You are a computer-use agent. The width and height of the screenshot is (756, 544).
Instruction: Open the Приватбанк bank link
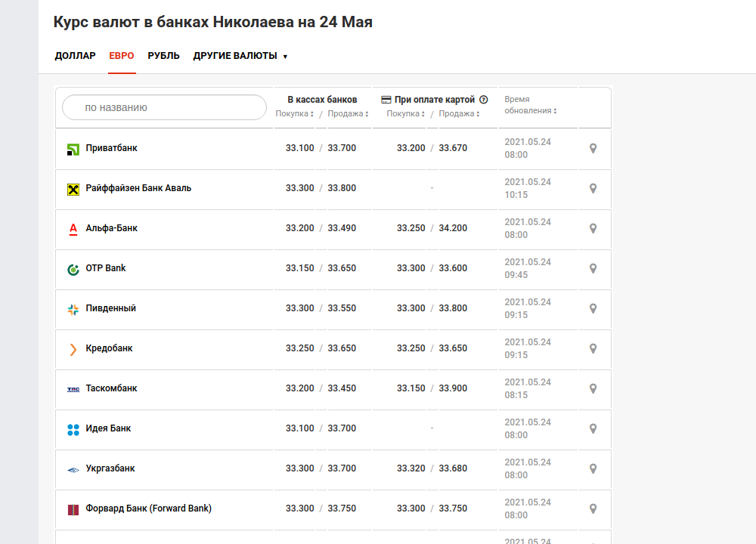(x=111, y=148)
